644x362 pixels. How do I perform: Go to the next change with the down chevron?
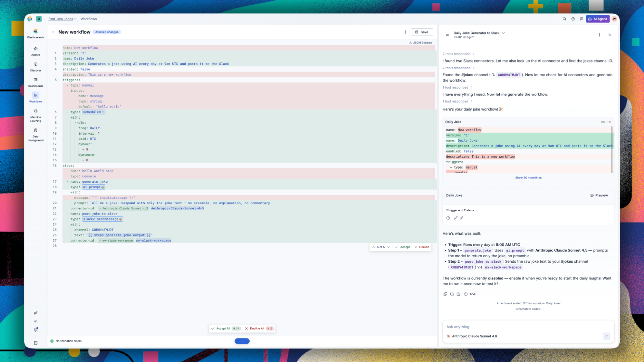coord(389,247)
